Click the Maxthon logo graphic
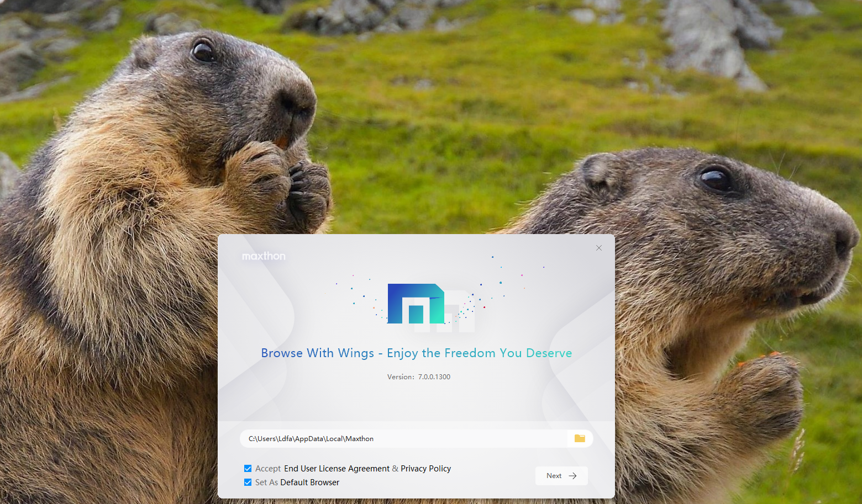 pos(416,304)
